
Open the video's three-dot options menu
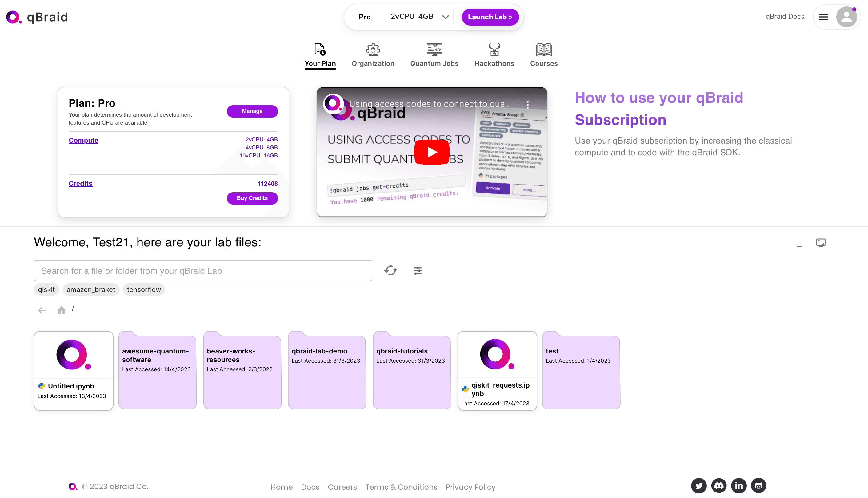(x=527, y=104)
